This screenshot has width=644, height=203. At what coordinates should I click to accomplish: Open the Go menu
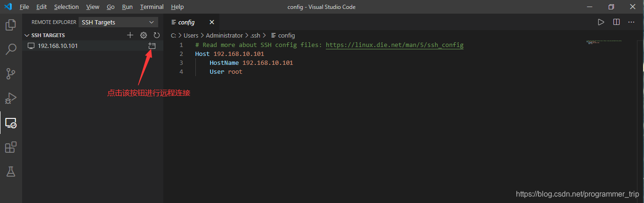111,7
